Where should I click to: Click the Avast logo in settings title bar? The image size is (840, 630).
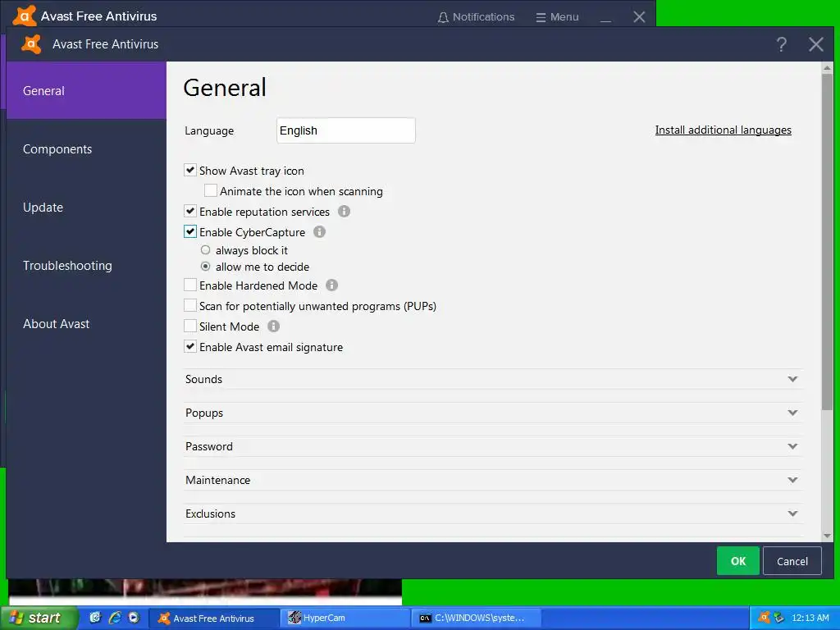click(x=31, y=44)
